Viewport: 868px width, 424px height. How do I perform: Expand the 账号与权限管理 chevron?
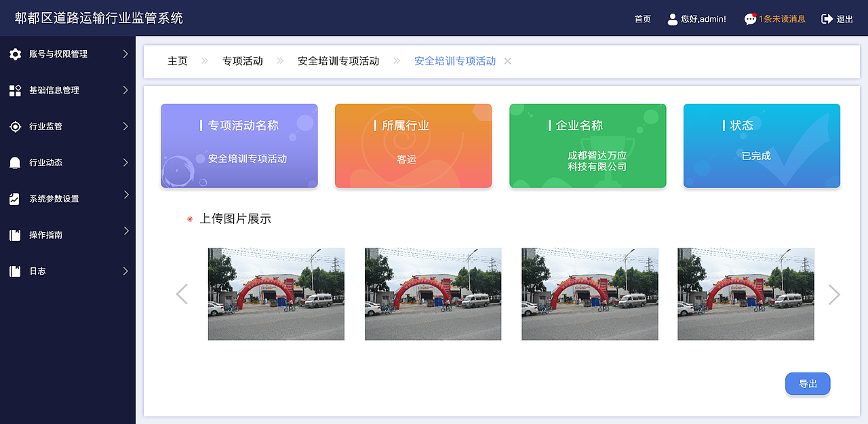pyautogui.click(x=124, y=54)
